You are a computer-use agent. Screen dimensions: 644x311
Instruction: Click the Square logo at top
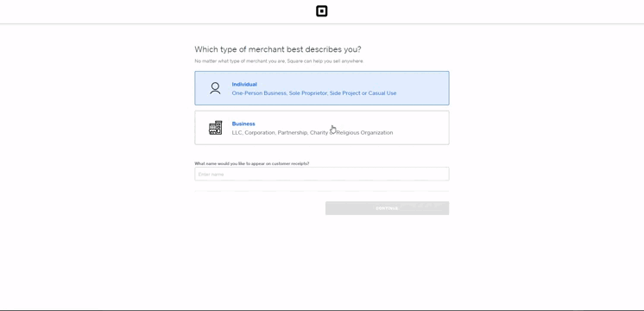[x=322, y=11]
